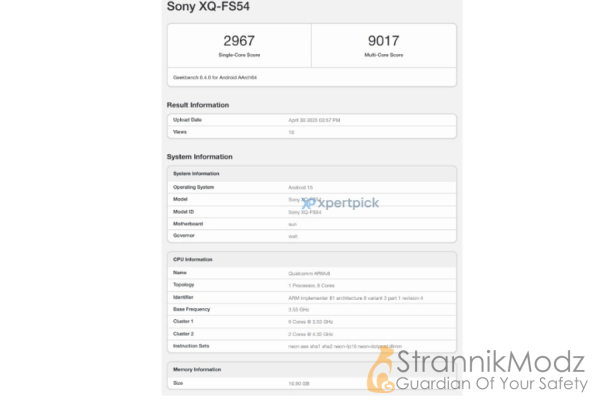Click the 'Motherboard' row label
Screen dimensions: 600x400
point(188,224)
